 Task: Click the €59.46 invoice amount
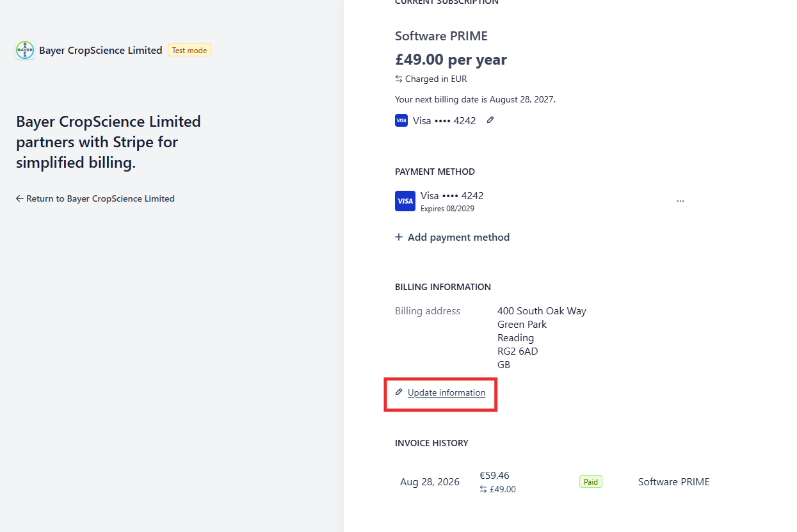(x=494, y=475)
